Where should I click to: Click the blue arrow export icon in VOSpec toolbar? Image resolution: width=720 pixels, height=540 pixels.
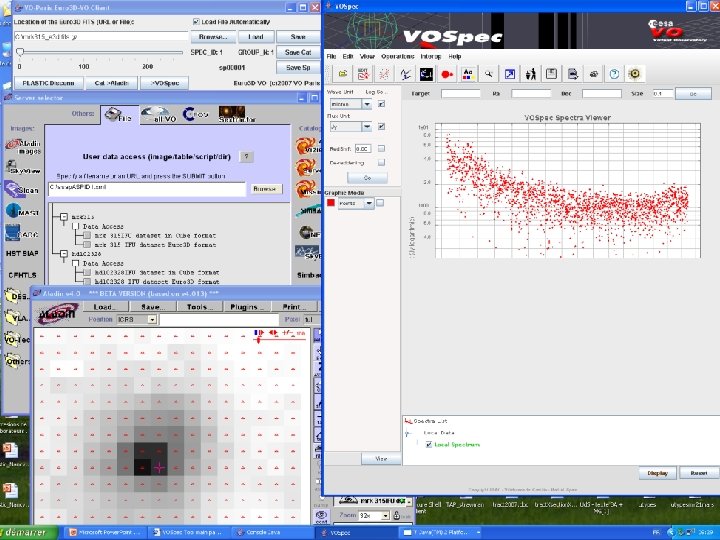tap(510, 74)
